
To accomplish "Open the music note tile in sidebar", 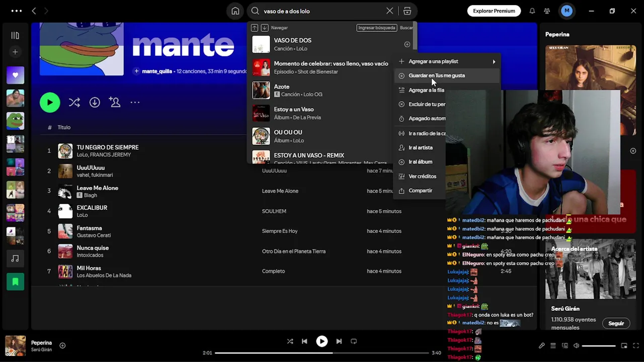I will (15, 258).
